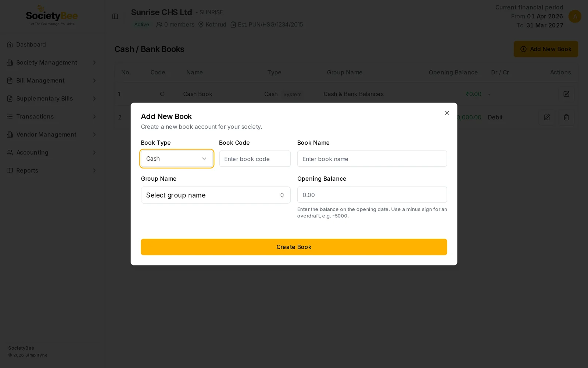
Task: Click the Book Code input field
Action: point(255,159)
